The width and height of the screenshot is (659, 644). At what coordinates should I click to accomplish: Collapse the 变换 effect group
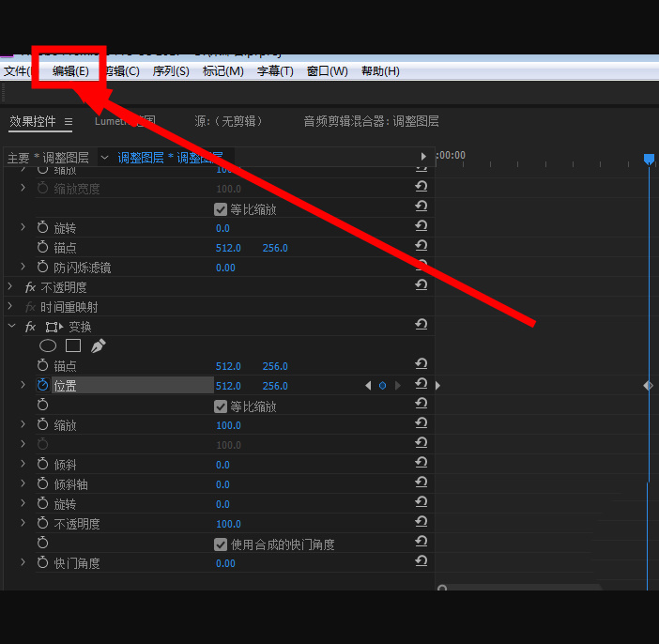pyautogui.click(x=12, y=326)
